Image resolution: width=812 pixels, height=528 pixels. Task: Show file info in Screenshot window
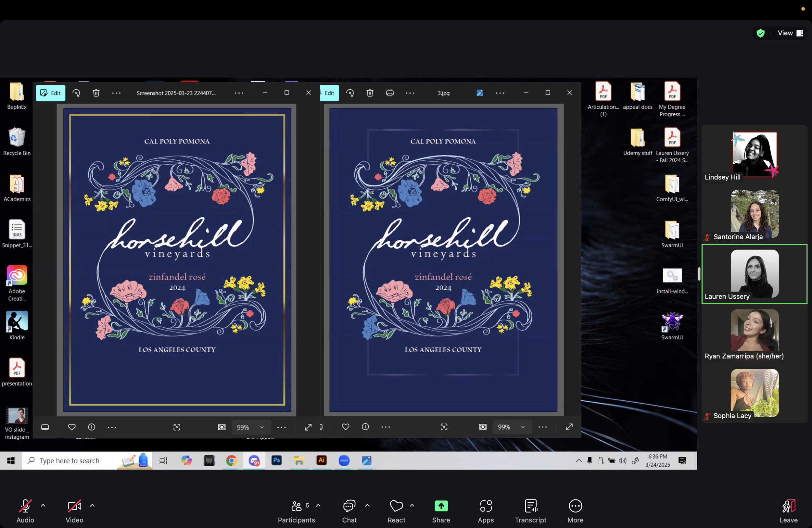tap(92, 427)
